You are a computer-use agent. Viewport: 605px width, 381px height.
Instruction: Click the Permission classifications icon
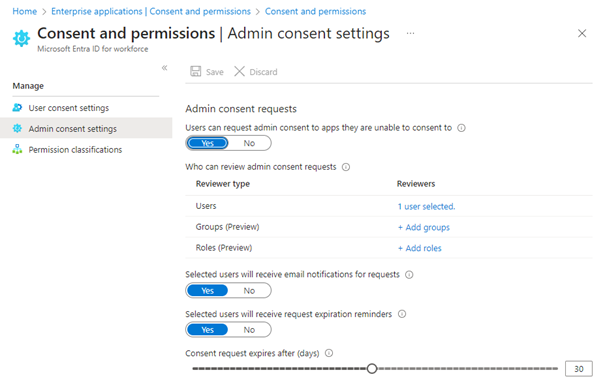(x=17, y=149)
